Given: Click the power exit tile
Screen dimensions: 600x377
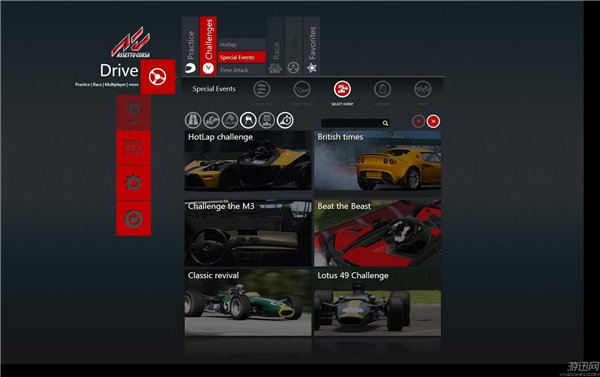Looking at the screenshot, I should point(134,219).
